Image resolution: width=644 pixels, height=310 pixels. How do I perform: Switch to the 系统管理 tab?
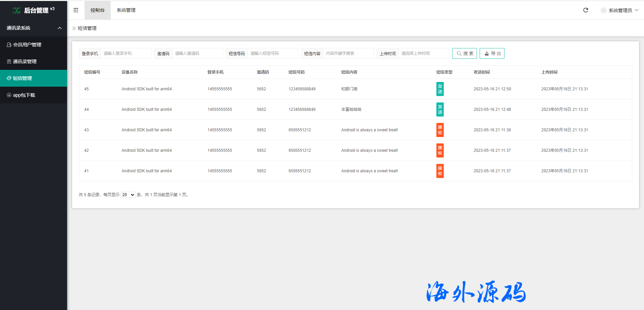pos(126,10)
